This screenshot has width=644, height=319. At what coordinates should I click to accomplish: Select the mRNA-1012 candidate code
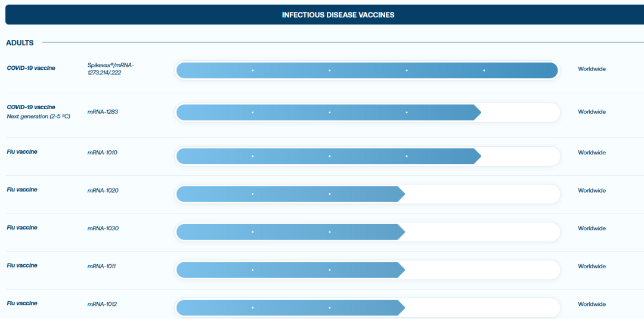[x=103, y=304]
